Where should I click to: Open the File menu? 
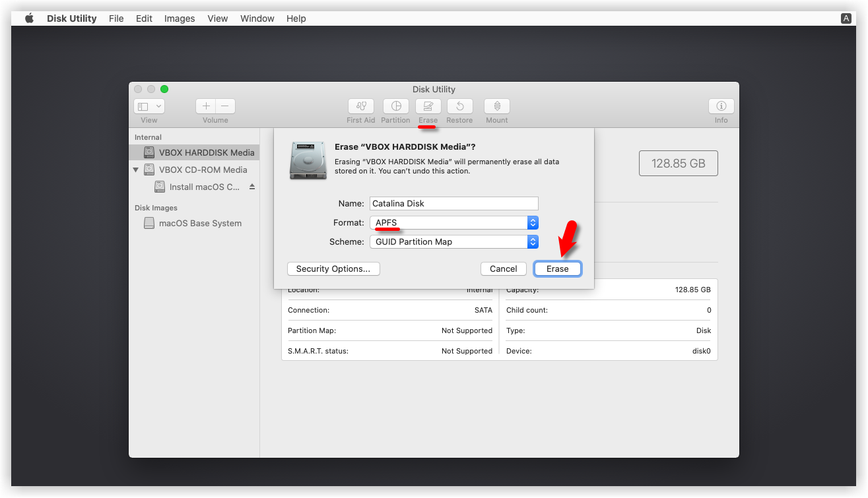click(116, 18)
